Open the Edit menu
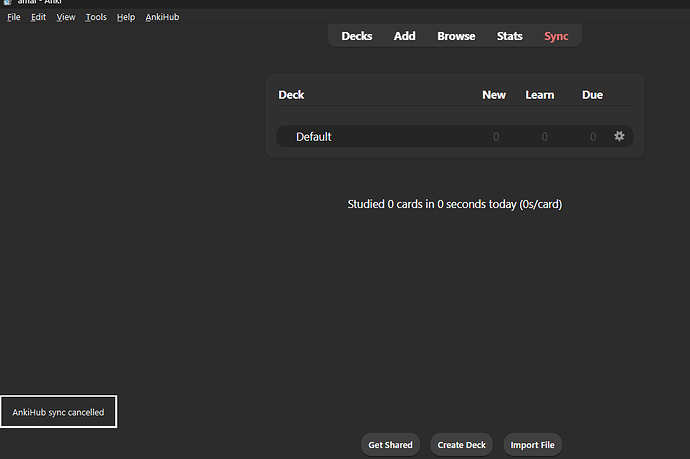Image resolution: width=690 pixels, height=459 pixels. (x=38, y=17)
